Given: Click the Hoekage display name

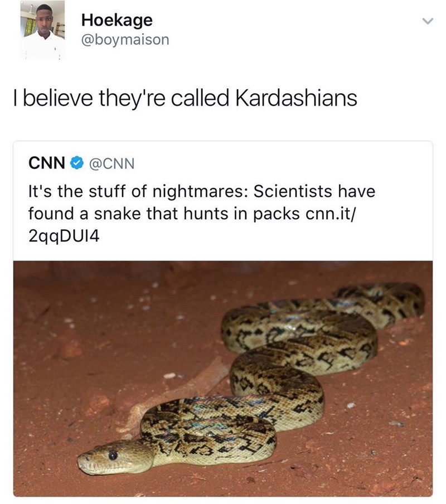Looking at the screenshot, I should pyautogui.click(x=117, y=20).
